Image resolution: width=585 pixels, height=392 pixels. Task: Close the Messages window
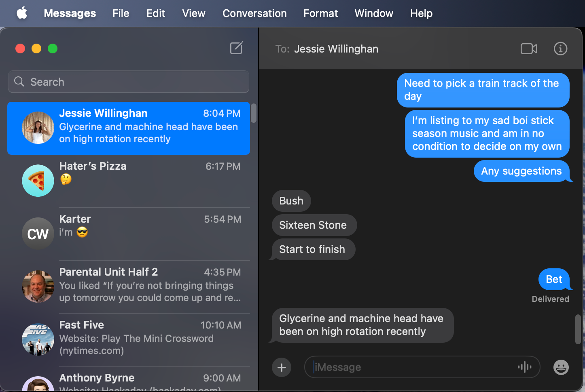point(20,48)
